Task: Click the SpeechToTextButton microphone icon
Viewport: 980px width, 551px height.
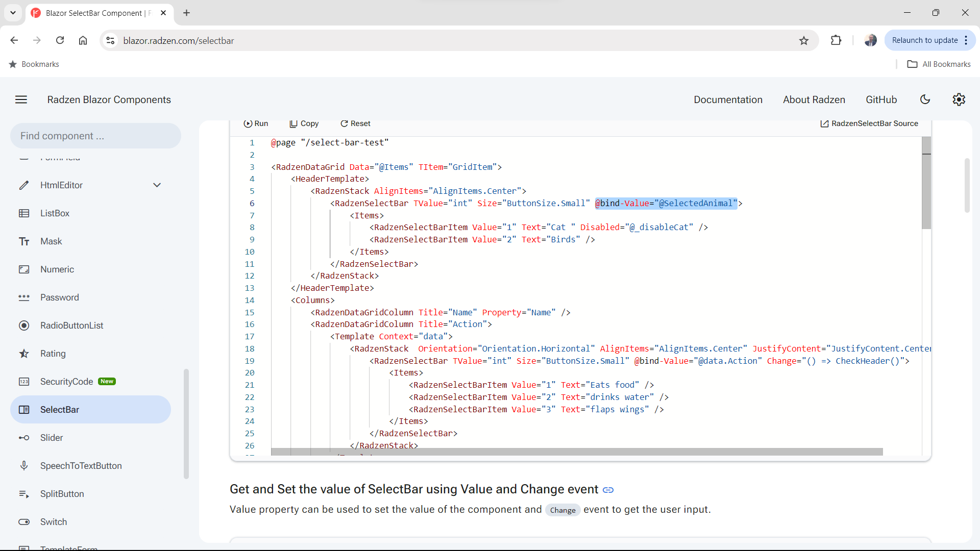Action: click(x=24, y=466)
